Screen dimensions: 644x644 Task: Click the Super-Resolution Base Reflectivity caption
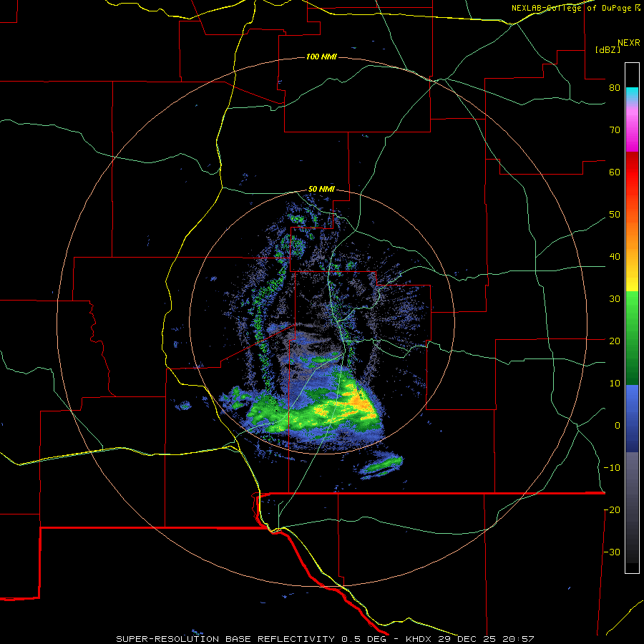(x=325, y=639)
